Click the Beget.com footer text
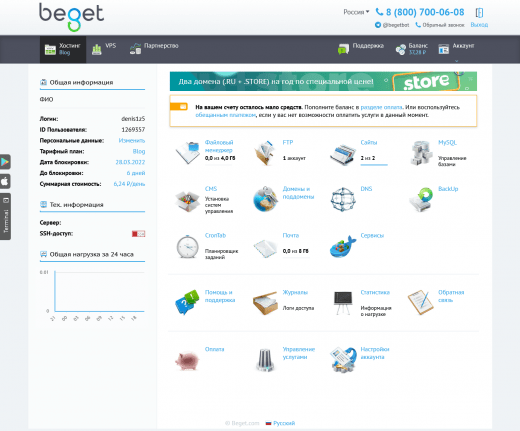Viewport: 520px width, 431px height. 242,423
